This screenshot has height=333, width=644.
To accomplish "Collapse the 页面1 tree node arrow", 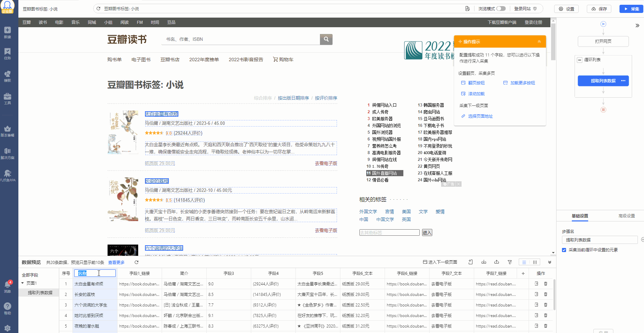I will pyautogui.click(x=23, y=283).
